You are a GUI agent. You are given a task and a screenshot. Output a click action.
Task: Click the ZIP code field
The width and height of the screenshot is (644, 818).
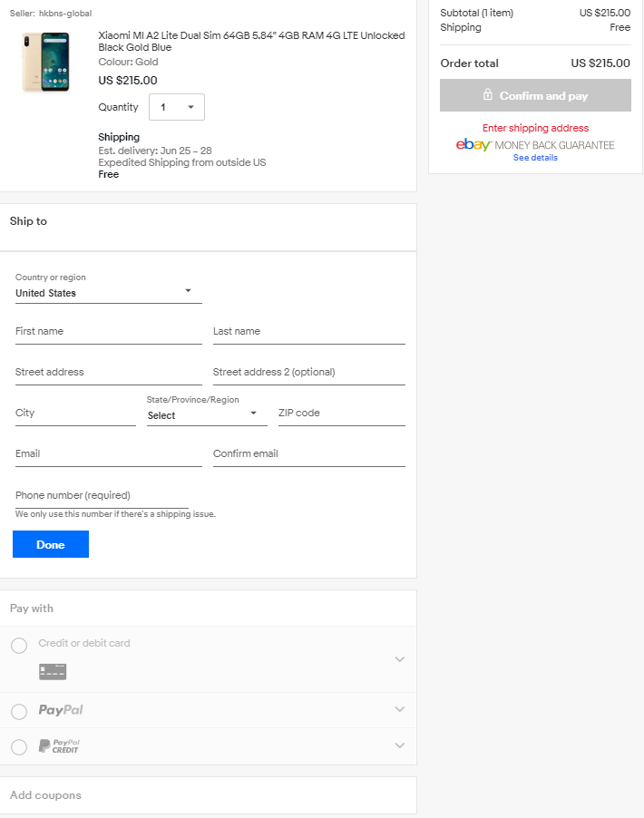tap(341, 414)
